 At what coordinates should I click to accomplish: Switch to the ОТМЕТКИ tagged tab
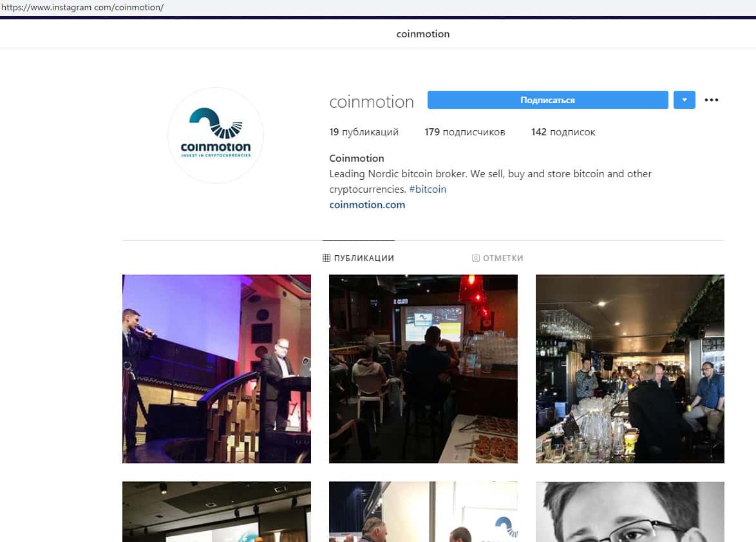[x=497, y=258]
